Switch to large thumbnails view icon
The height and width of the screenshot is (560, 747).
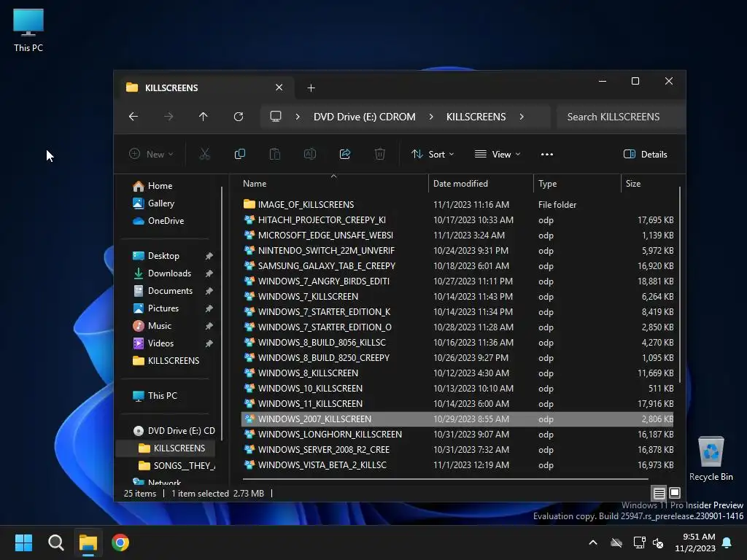(x=675, y=493)
